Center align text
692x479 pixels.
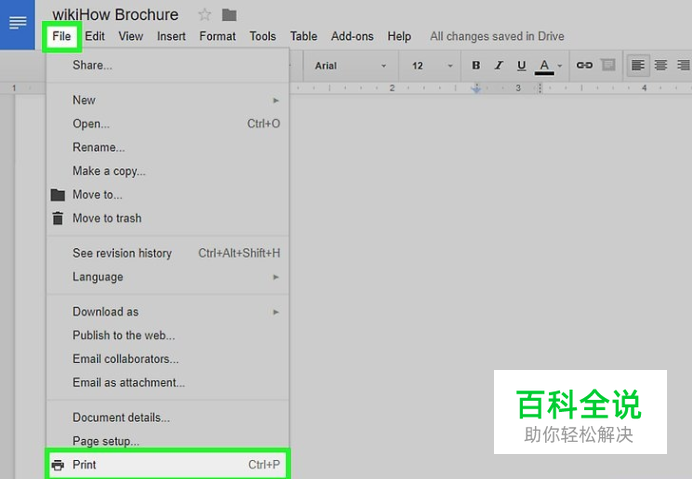click(661, 65)
